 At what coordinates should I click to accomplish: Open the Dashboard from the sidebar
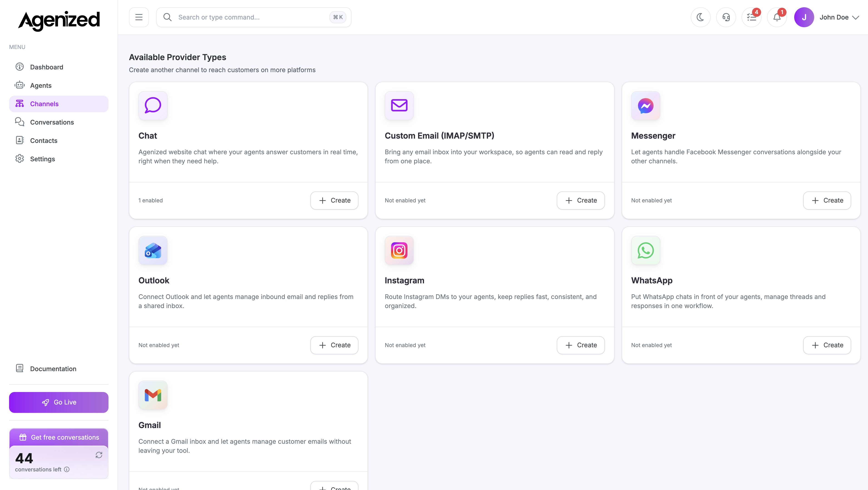click(47, 67)
